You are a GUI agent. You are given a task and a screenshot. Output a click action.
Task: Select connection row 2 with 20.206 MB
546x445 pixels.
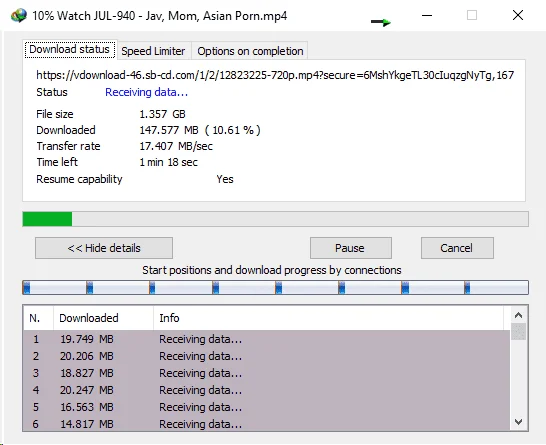pos(267,356)
